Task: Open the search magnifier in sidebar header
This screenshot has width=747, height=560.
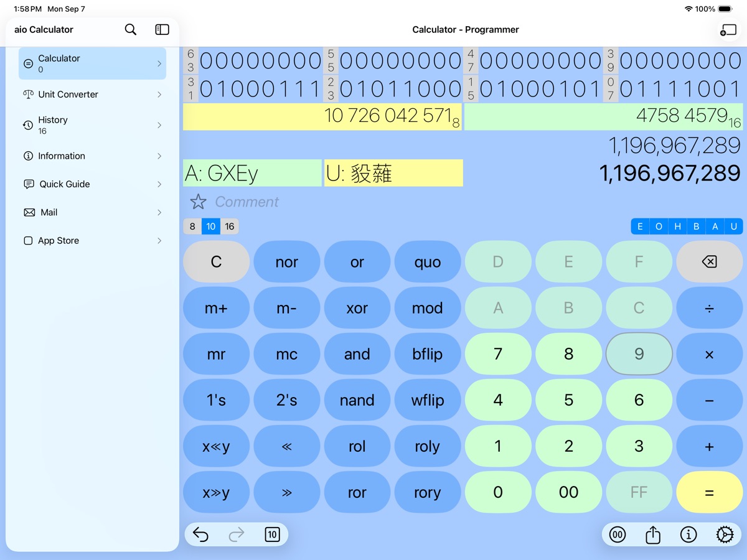Action: (x=130, y=29)
